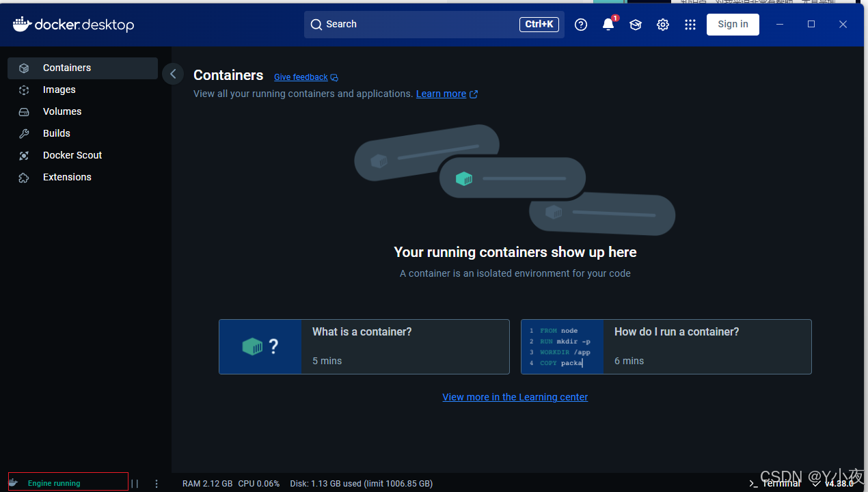Click the Sign in button

733,24
